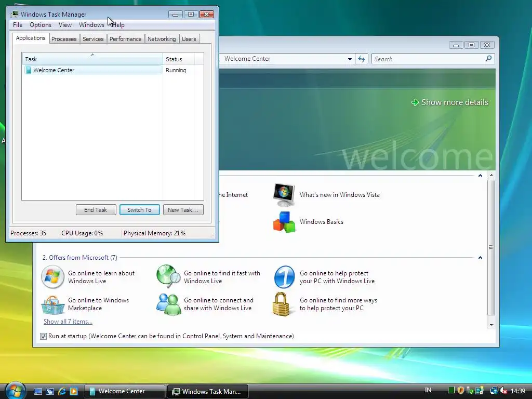
Task: Open the View menu in Task Manager
Action: pyautogui.click(x=65, y=25)
